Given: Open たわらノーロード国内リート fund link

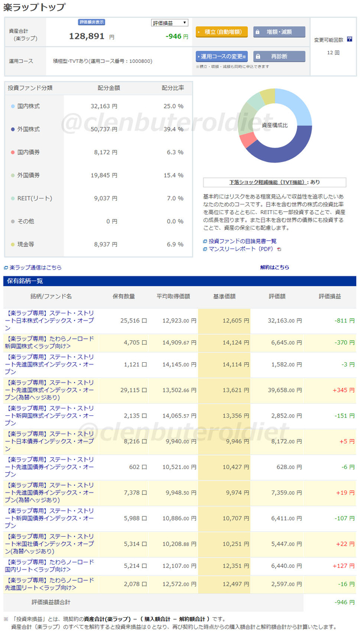Looking at the screenshot, I should click(x=50, y=566).
